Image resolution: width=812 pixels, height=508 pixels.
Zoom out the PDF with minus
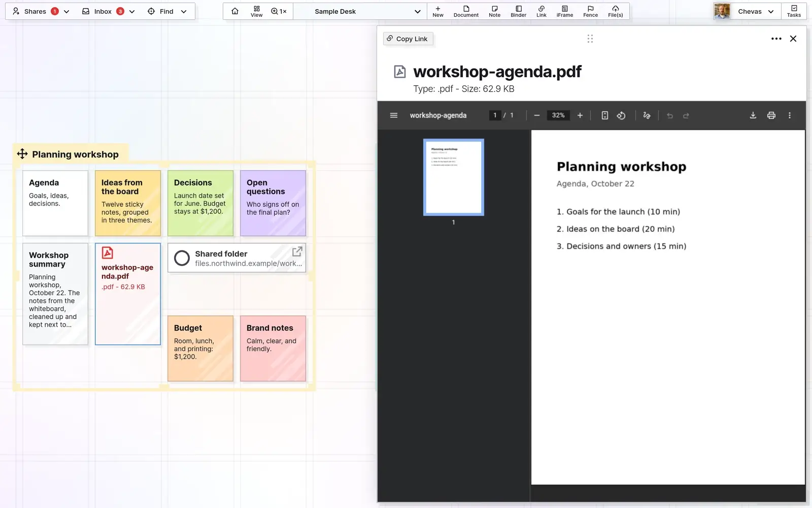pyautogui.click(x=536, y=115)
